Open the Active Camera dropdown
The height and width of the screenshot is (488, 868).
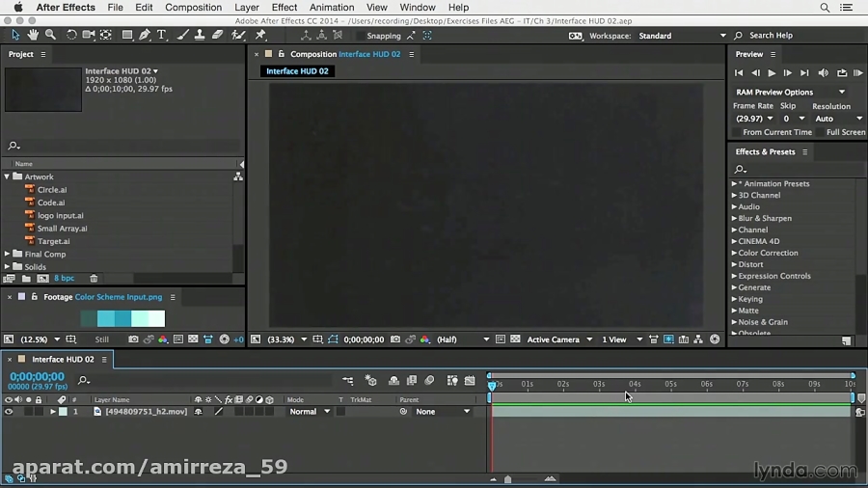pos(559,339)
